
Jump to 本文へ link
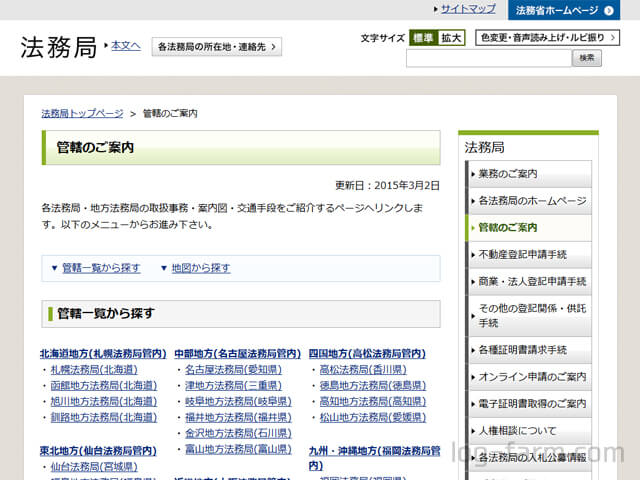point(126,45)
